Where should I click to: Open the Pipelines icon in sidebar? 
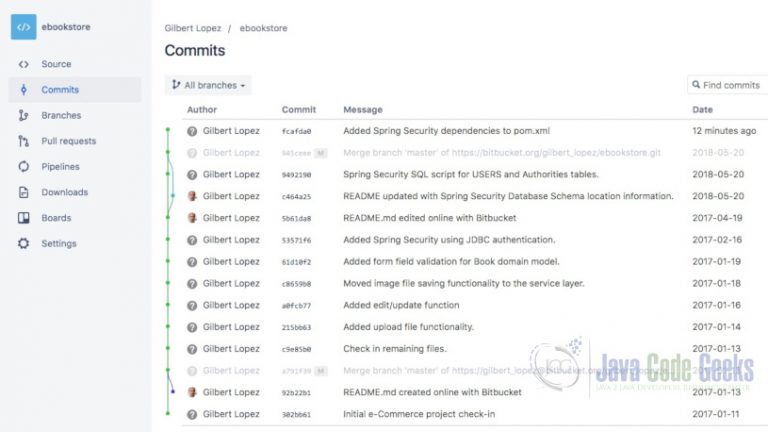click(x=24, y=167)
